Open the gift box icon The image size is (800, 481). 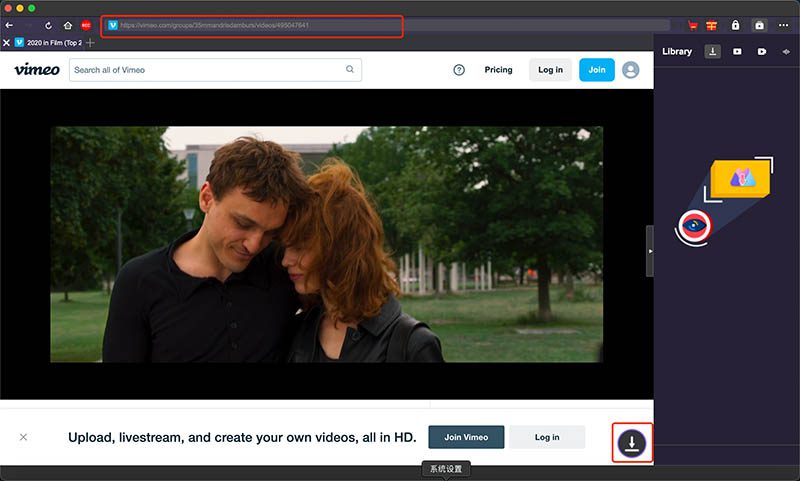(x=712, y=25)
